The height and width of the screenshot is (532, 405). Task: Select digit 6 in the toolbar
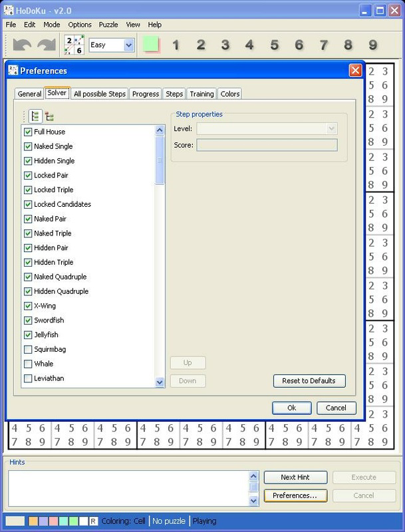[299, 45]
